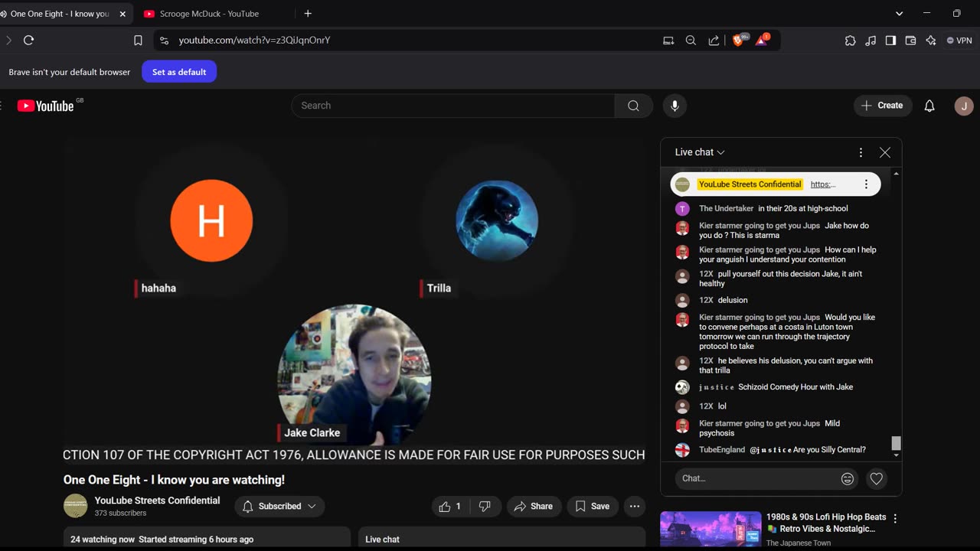Open Brave Shields lion icon

[740, 40]
